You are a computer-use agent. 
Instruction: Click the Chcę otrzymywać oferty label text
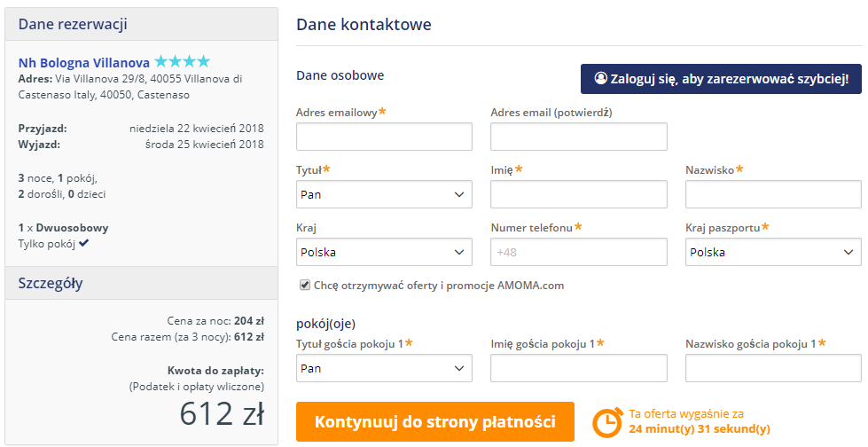click(x=439, y=286)
